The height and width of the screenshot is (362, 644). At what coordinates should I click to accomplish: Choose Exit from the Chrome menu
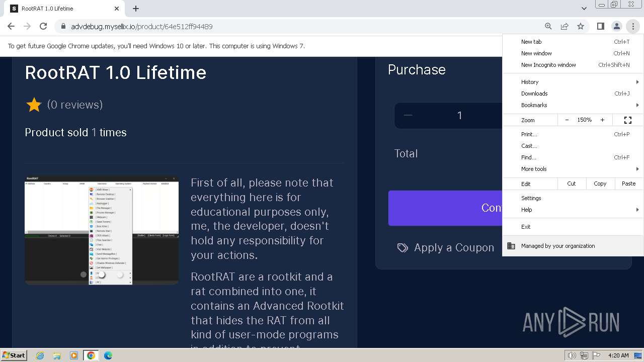click(573, 227)
